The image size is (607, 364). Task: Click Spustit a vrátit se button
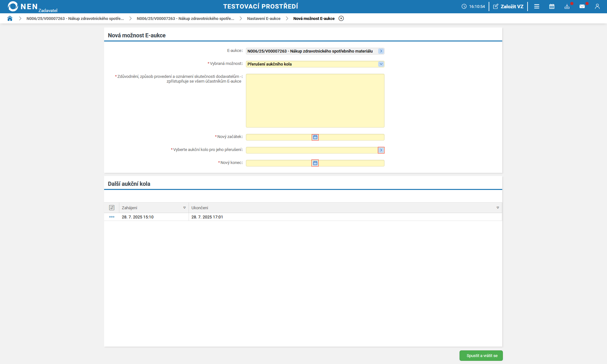click(x=481, y=356)
